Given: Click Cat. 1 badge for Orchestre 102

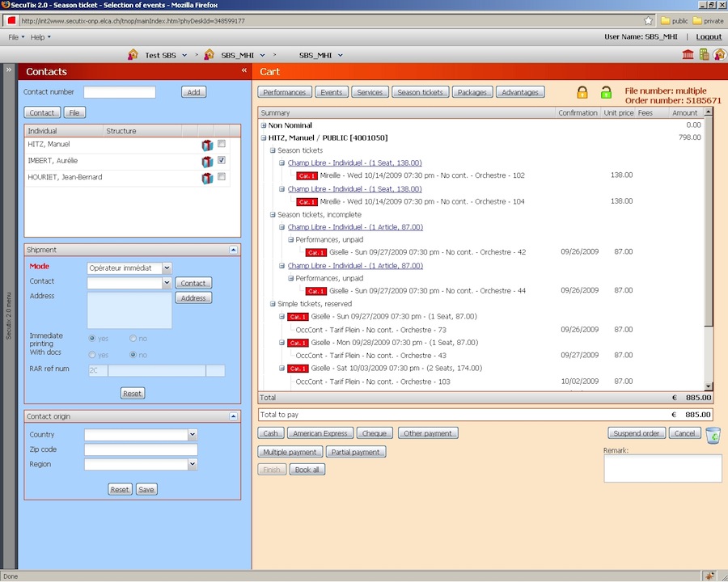Looking at the screenshot, I should coord(307,176).
